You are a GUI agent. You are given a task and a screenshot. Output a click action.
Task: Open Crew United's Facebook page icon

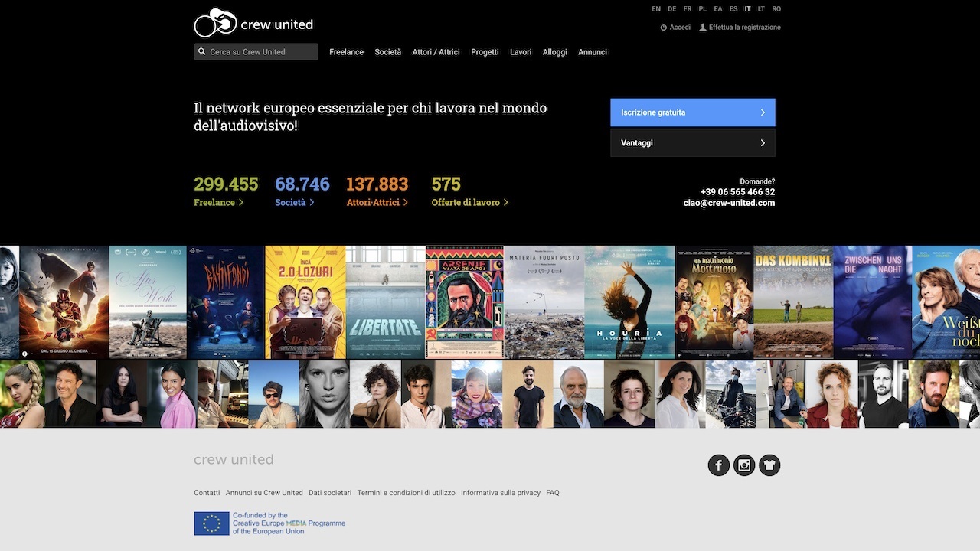pyautogui.click(x=718, y=465)
